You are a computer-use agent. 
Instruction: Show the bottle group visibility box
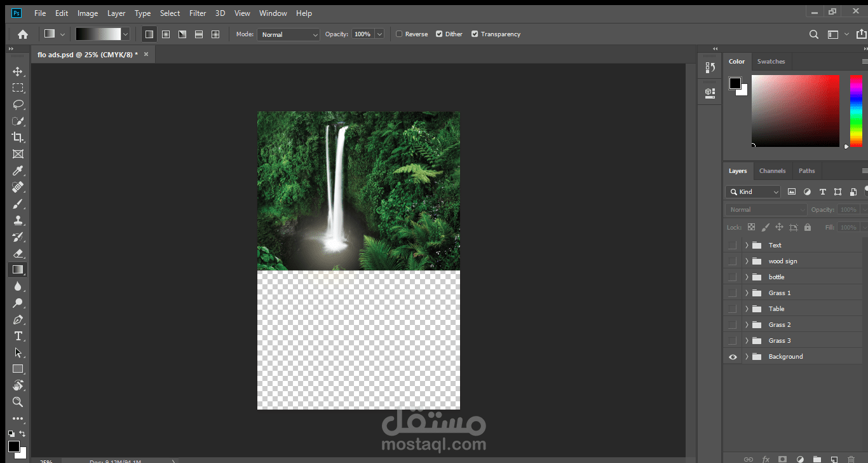733,277
